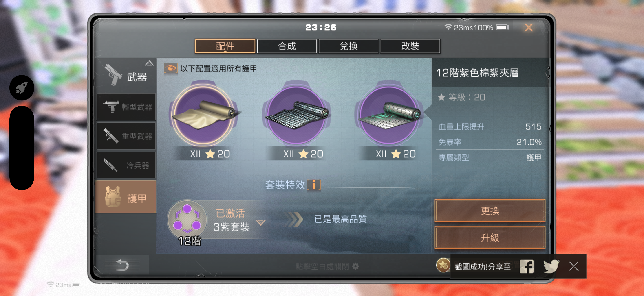
Task: Click the 更換 button
Action: point(490,211)
